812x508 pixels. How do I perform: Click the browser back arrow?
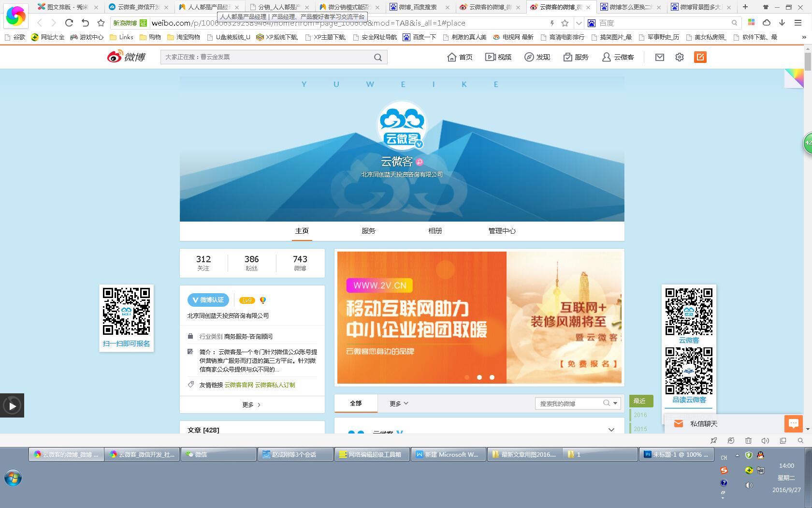pos(40,23)
